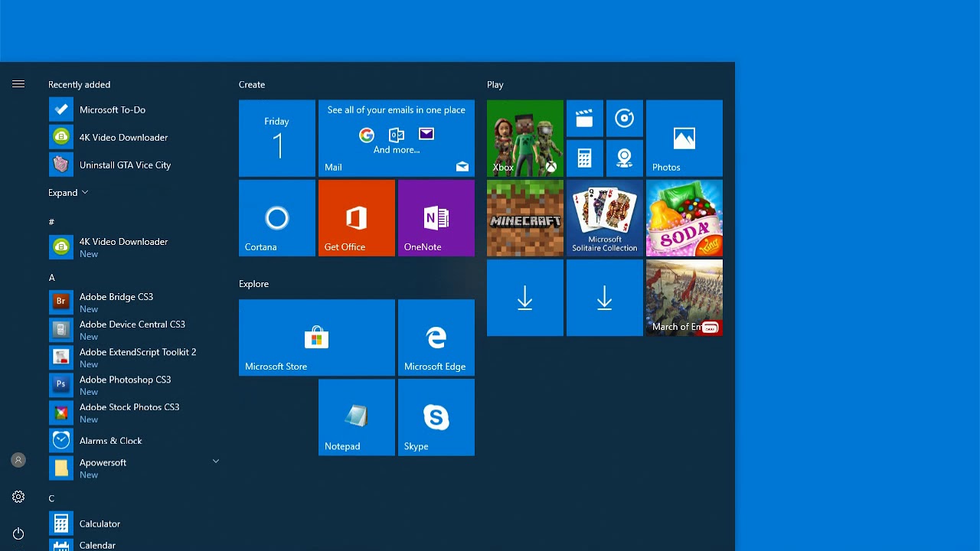
Task: Open the Photos tile
Action: pos(684,139)
